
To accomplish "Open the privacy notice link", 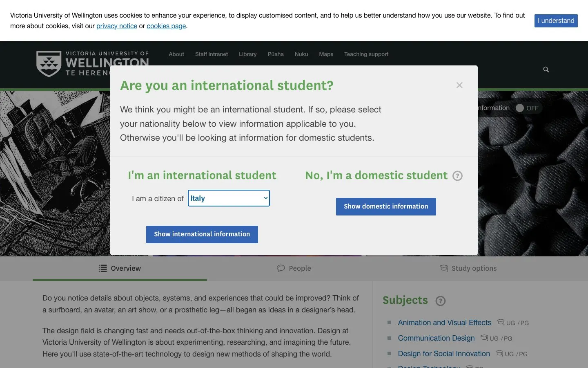I will [x=117, y=26].
